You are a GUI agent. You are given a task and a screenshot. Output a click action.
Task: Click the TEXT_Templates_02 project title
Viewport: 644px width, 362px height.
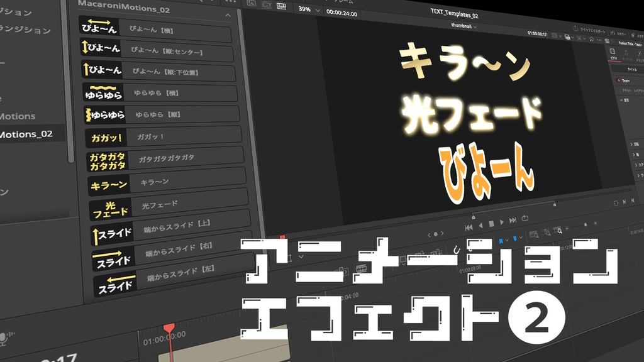[x=454, y=13]
